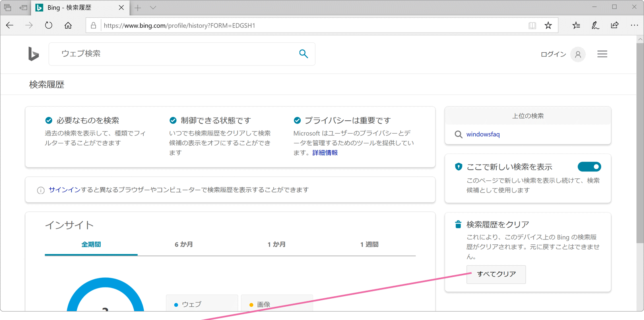Click the 画像 legend chip
The image size is (644, 320).
point(277,303)
